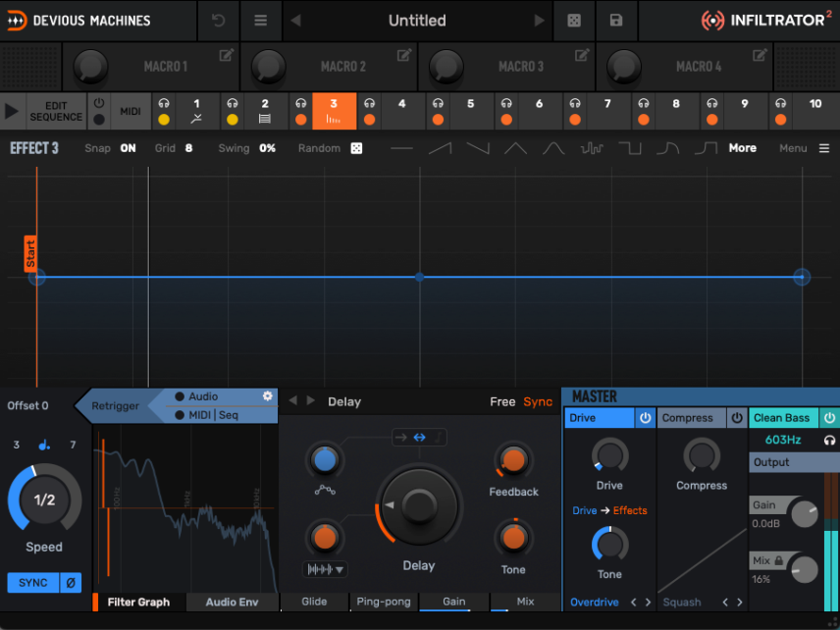
Task: Select the ramp up shape preset
Action: pos(440,148)
